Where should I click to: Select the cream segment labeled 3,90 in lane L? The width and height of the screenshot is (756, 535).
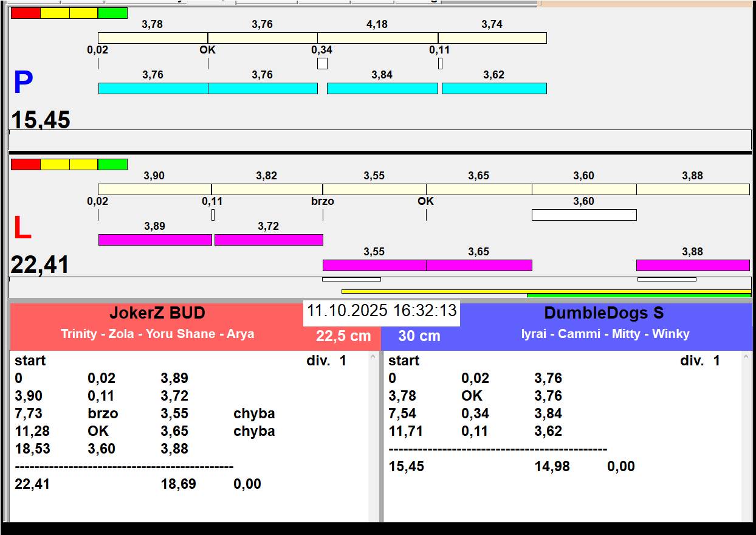click(154, 189)
